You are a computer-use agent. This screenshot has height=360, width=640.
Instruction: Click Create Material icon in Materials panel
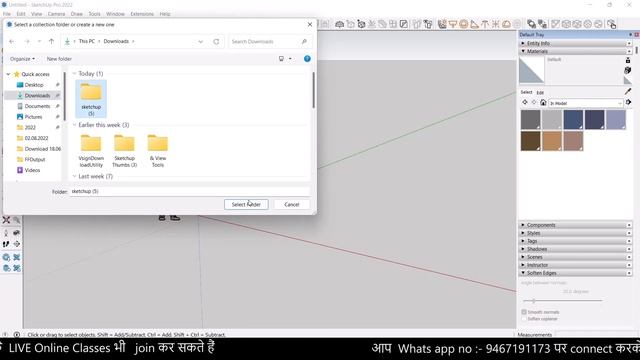pyautogui.click(x=628, y=70)
